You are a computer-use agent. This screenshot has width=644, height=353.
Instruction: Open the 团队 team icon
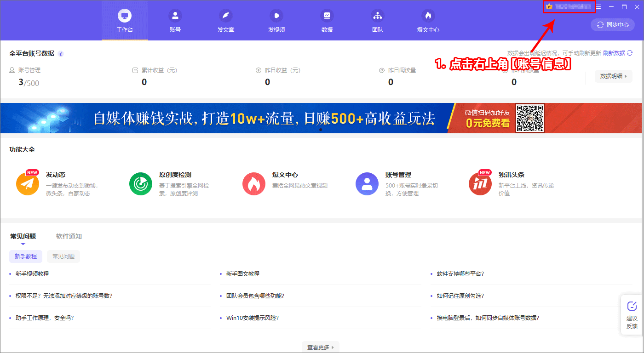coord(378,16)
